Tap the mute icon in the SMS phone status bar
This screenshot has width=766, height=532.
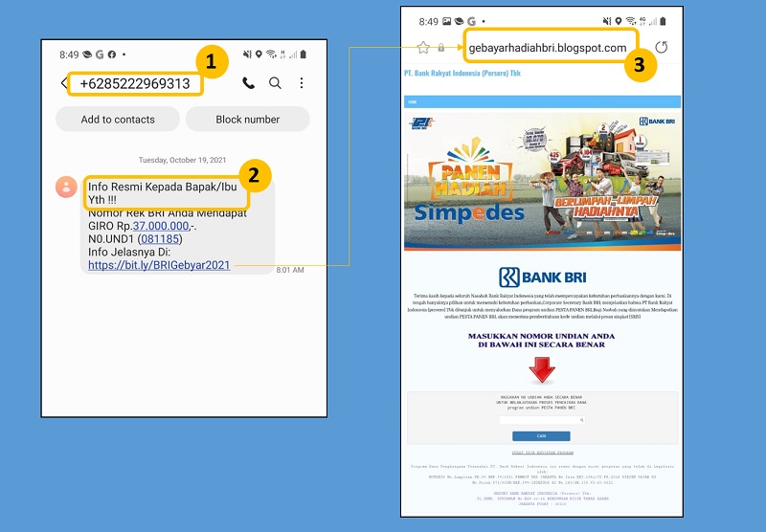click(247, 55)
